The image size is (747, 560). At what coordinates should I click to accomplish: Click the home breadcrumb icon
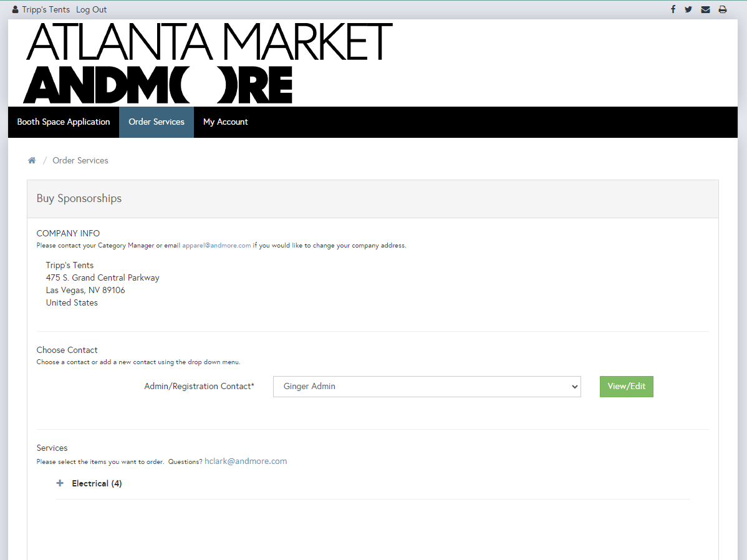32,161
